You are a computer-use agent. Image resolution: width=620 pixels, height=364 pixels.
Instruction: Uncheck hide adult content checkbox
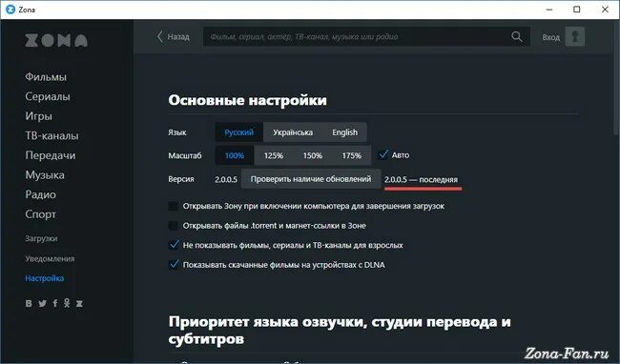point(174,245)
